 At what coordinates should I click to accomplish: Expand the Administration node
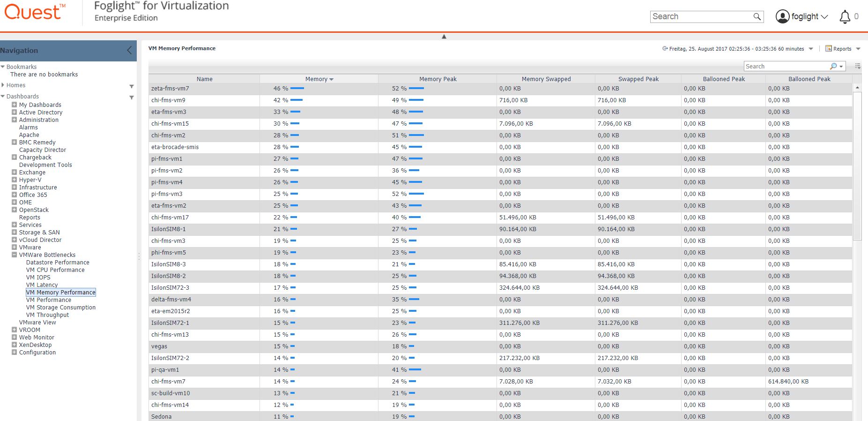pyautogui.click(x=14, y=120)
